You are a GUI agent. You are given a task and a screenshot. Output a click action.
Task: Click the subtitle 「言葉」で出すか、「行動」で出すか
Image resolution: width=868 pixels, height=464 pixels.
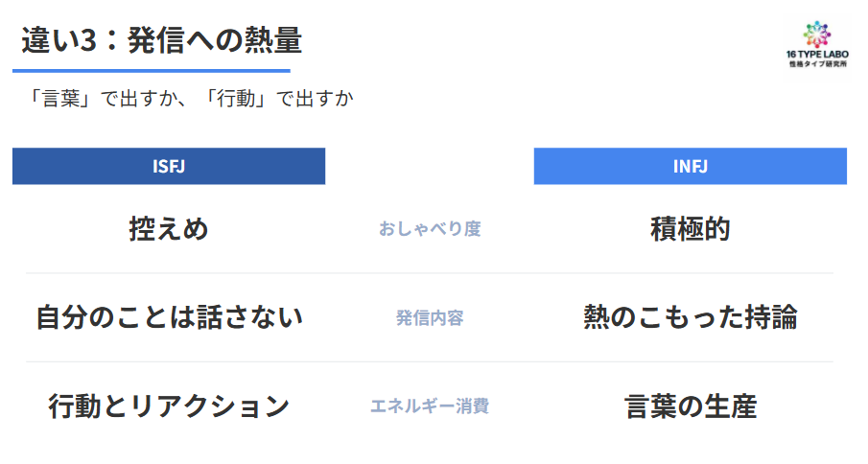tap(191, 99)
